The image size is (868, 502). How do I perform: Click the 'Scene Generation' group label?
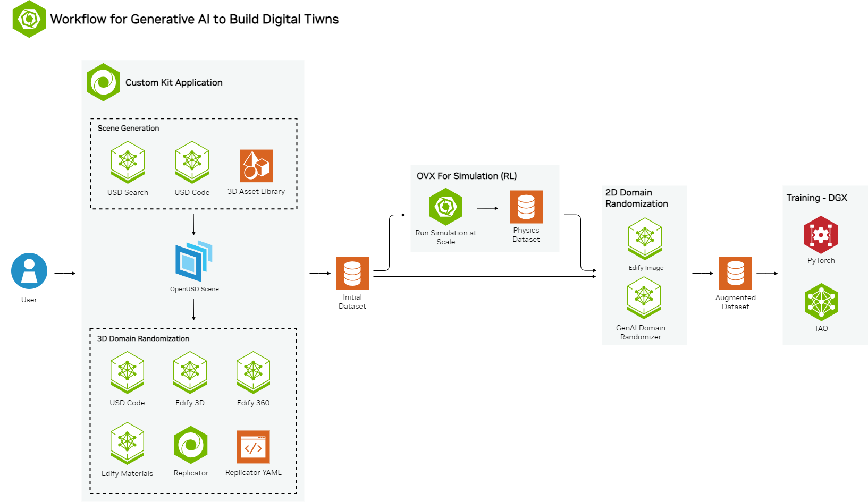[x=128, y=128]
